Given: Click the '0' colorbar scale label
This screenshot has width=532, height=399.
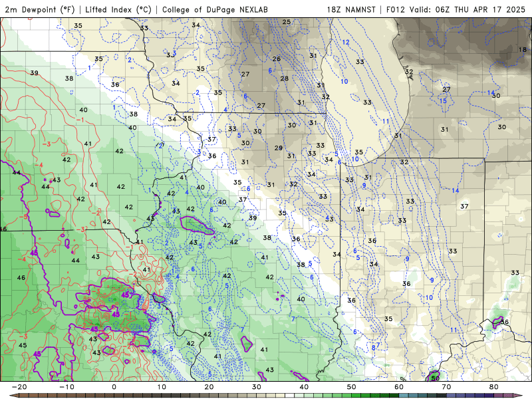Looking at the screenshot, I should coord(114,387).
